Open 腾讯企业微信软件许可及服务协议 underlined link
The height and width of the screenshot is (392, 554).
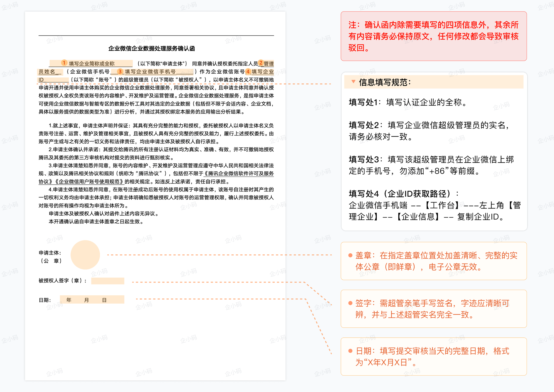[x=239, y=174]
